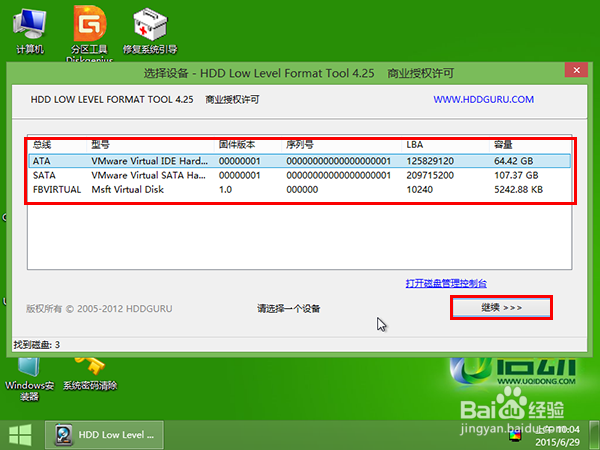Screen dimensions: 600x450
Task: Click the LBA value 125829120
Action: click(x=430, y=161)
